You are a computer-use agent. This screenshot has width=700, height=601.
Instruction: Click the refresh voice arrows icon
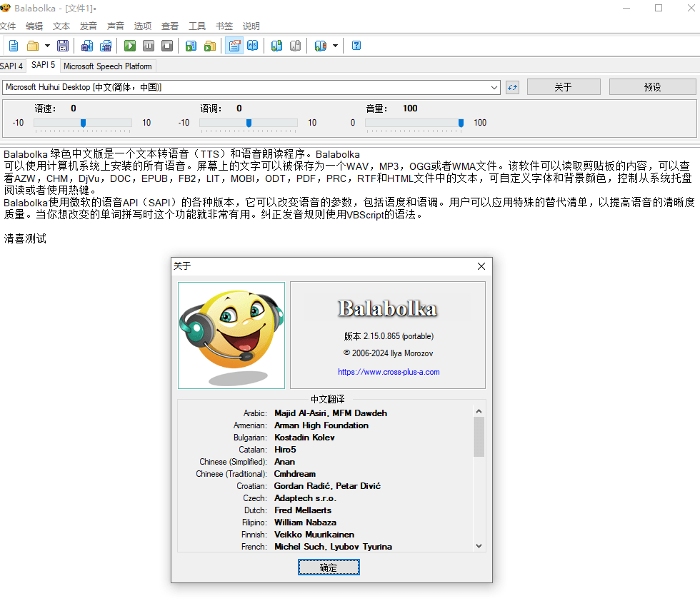point(513,88)
